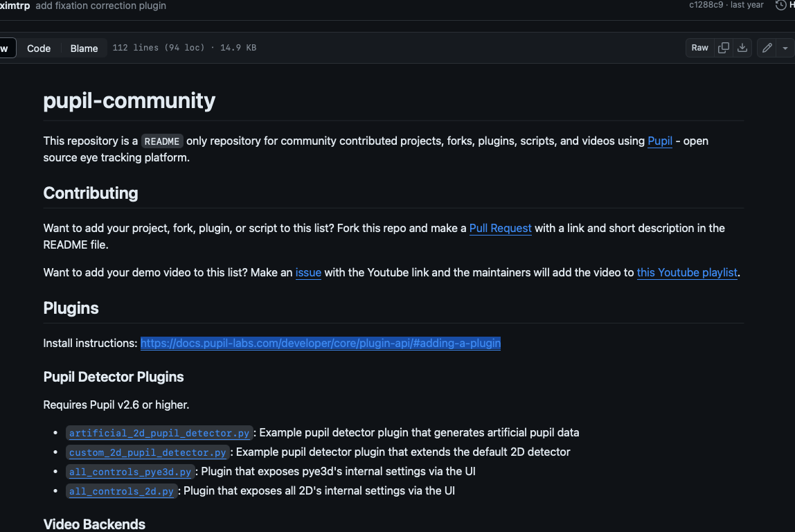Open commit c1288c9 link

[706, 5]
